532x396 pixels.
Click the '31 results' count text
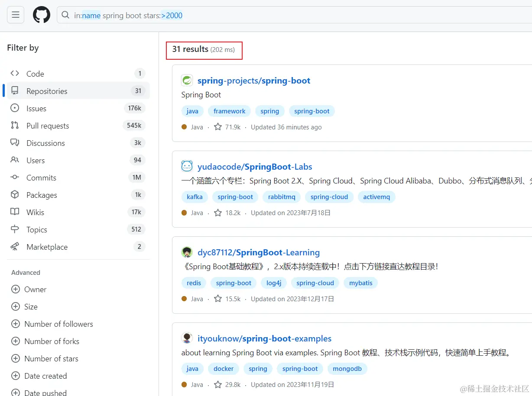190,49
